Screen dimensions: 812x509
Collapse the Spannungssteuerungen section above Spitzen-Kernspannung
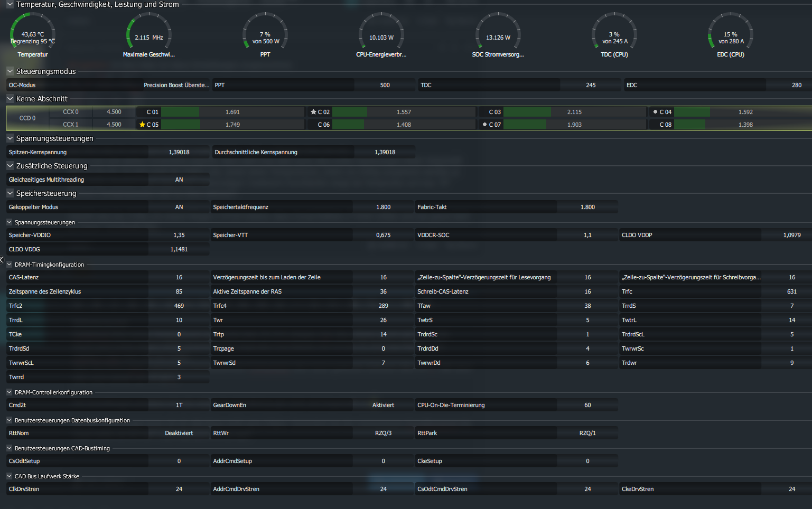tap(10, 138)
